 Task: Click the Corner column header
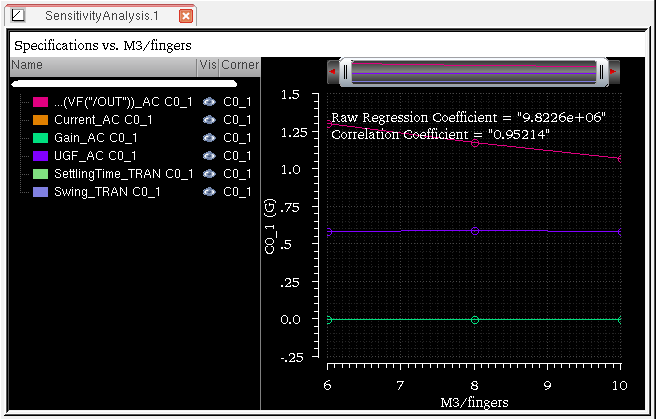[240, 65]
